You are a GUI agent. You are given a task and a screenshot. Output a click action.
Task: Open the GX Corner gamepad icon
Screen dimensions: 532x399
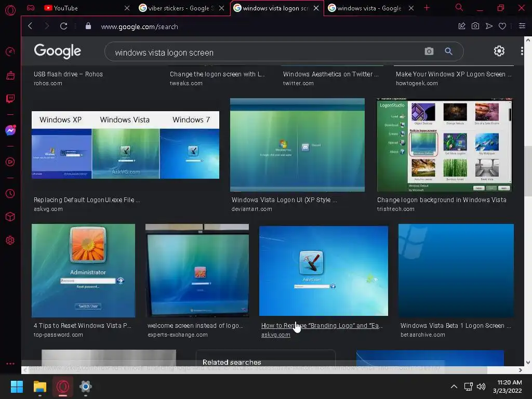coord(31,8)
